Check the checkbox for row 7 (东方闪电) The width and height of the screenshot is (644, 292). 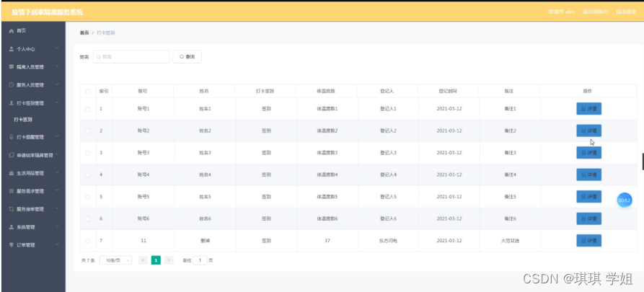88,241
